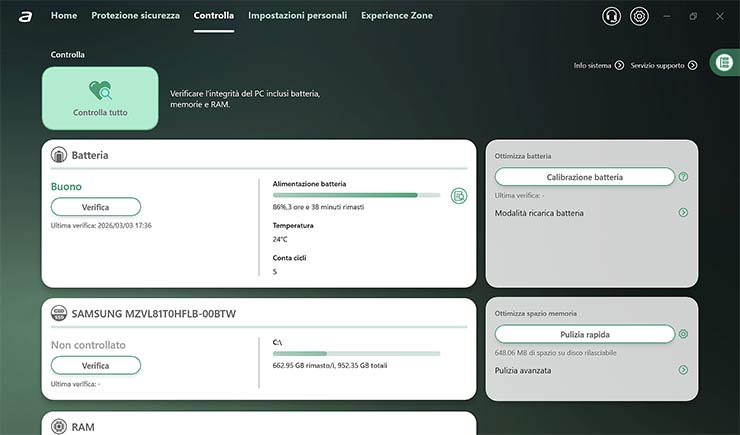Switch to Protezione sicurezza tab
The image size is (740, 435).
135,16
